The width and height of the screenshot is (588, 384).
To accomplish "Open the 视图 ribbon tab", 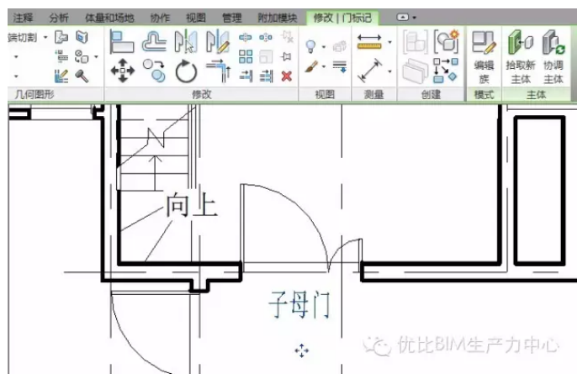I will 195,17.
